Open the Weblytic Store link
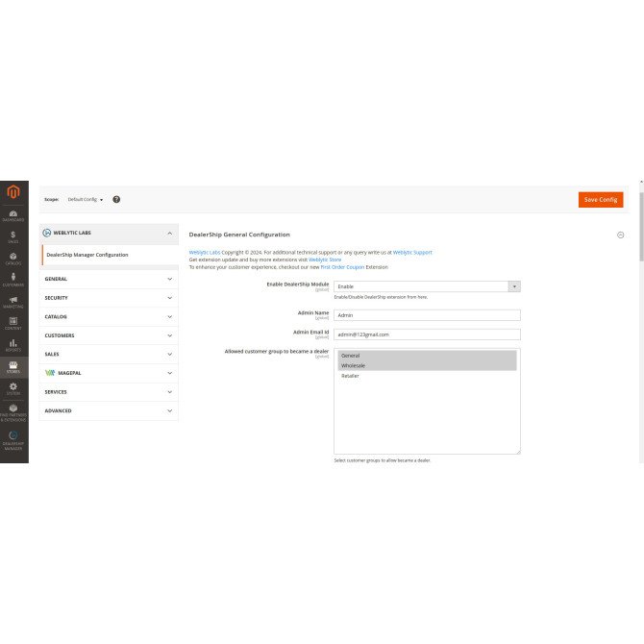Image resolution: width=644 pixels, height=644 pixels. click(325, 260)
